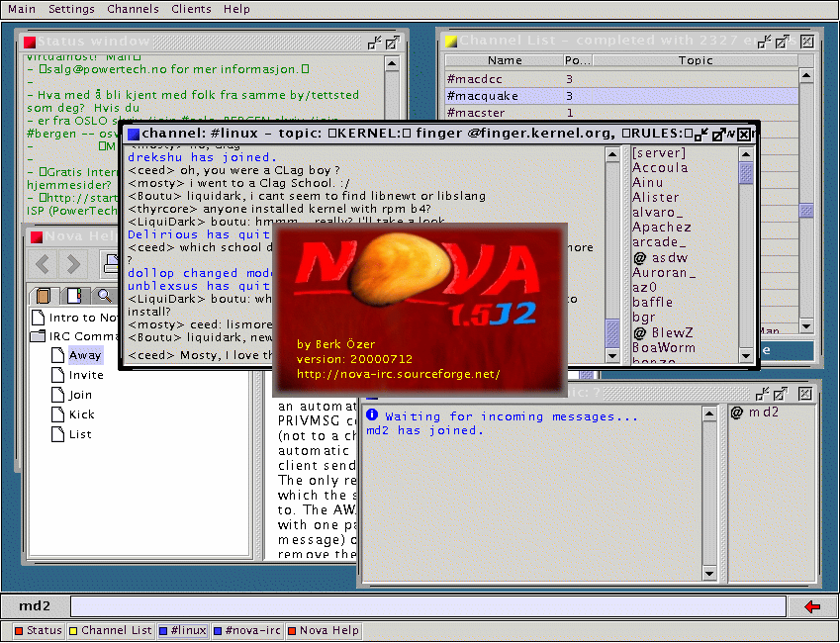Click the red Nova Help title icon

(37, 236)
